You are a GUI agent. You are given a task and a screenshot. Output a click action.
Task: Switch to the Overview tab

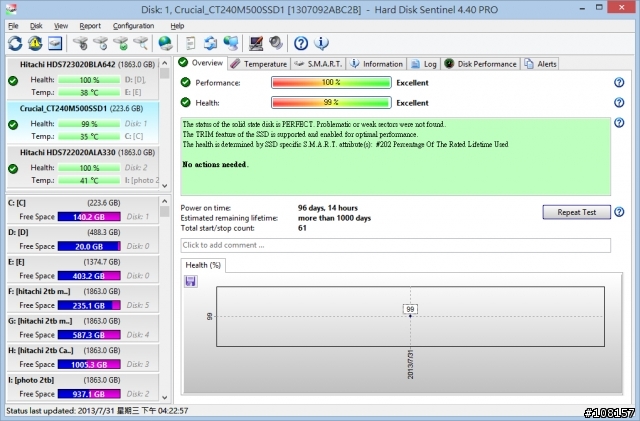[201, 63]
